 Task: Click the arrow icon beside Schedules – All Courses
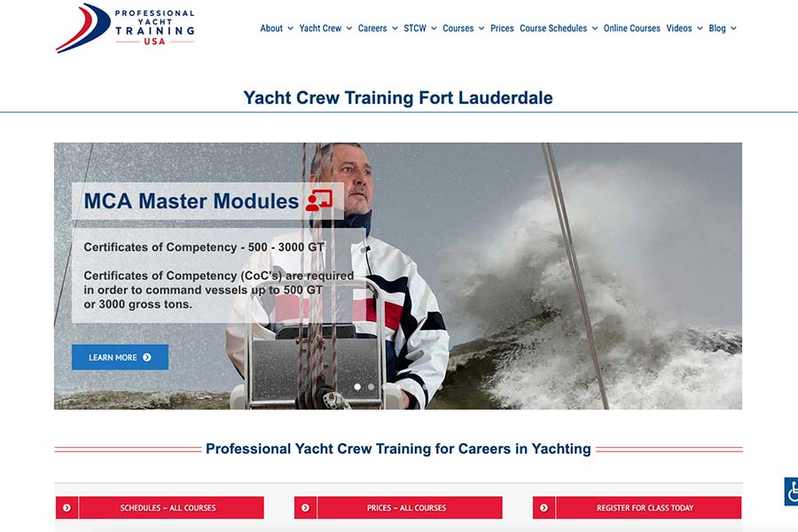66,508
